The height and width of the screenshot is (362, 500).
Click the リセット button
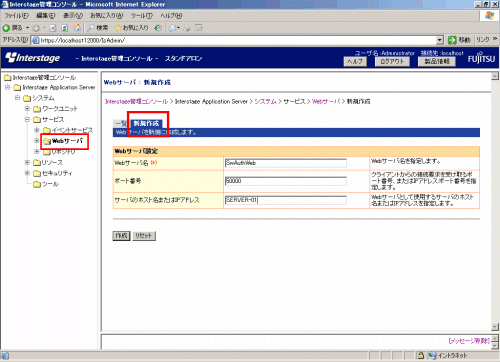click(144, 236)
